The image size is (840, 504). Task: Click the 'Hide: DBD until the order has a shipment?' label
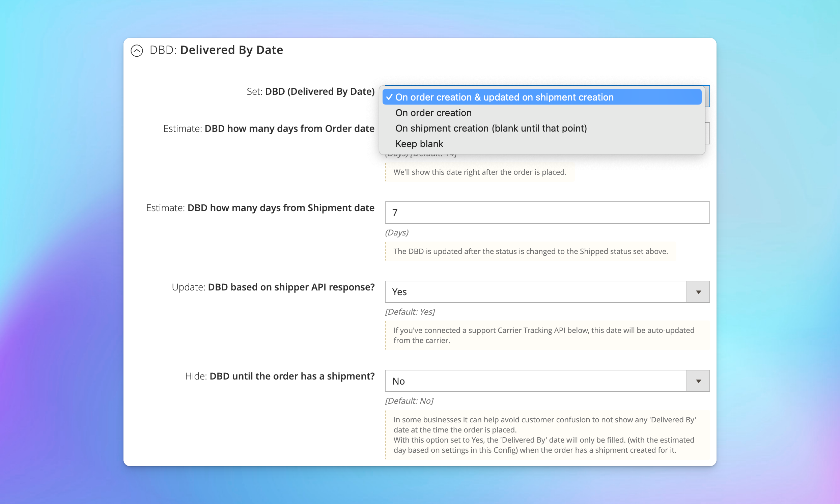click(x=280, y=376)
